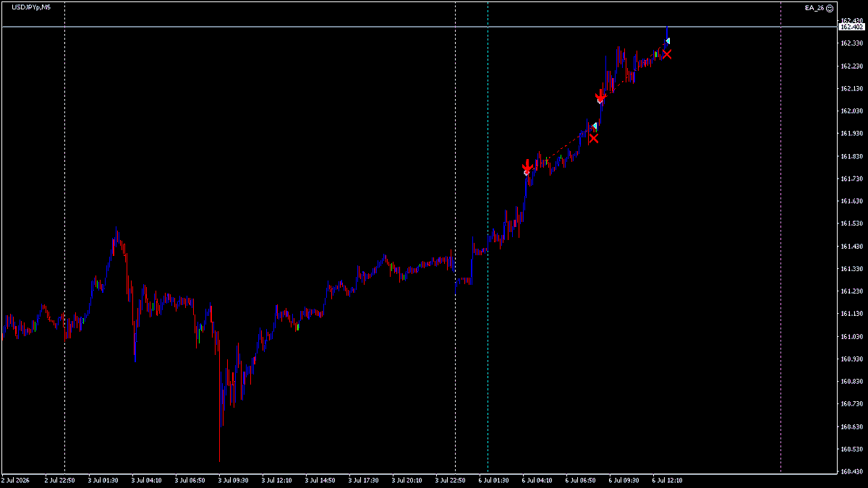Click the 161.630 price axis label

tap(851, 201)
